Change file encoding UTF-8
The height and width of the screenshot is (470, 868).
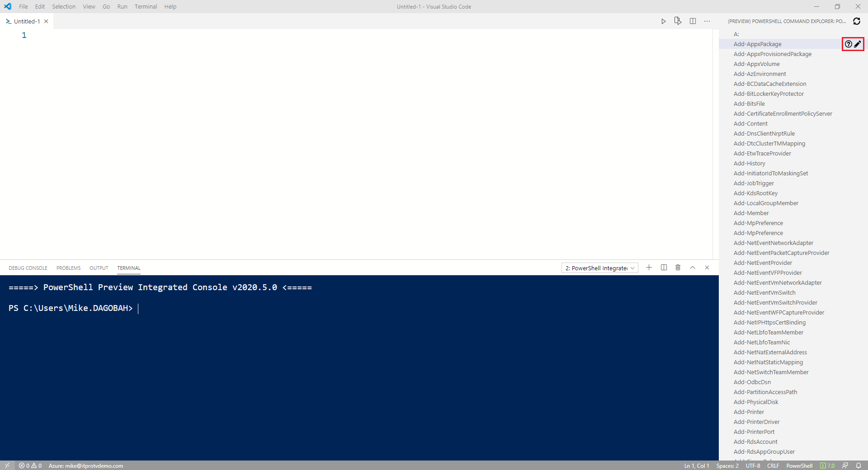pyautogui.click(x=753, y=465)
